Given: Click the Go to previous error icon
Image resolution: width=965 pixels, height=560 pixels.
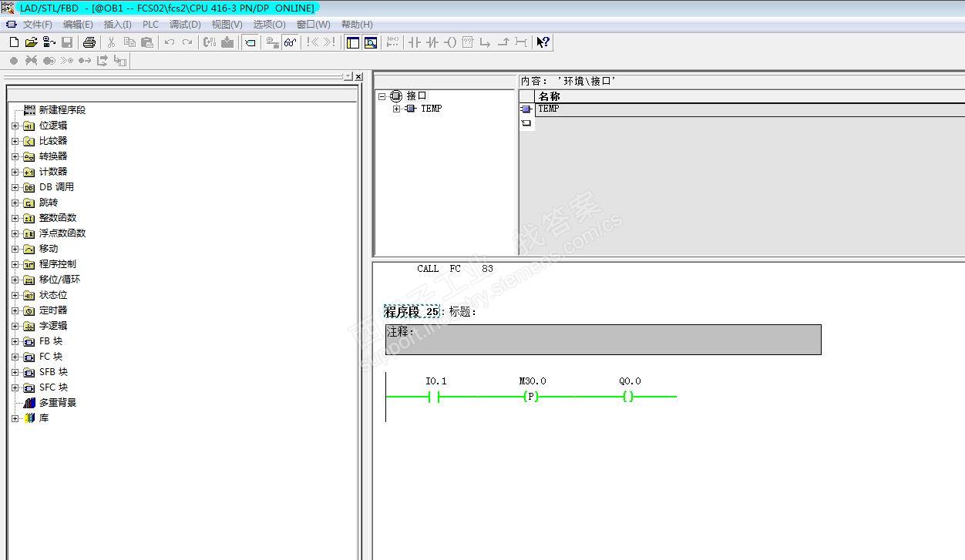Looking at the screenshot, I should [312, 42].
